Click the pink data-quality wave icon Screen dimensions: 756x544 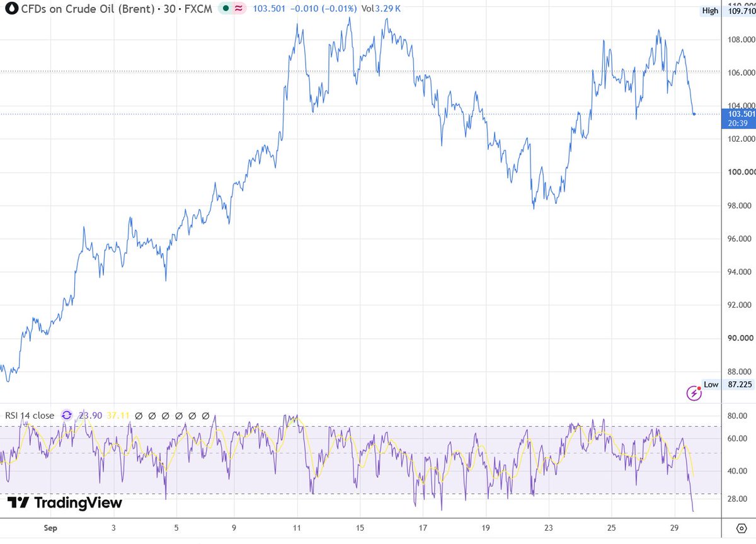pos(238,9)
